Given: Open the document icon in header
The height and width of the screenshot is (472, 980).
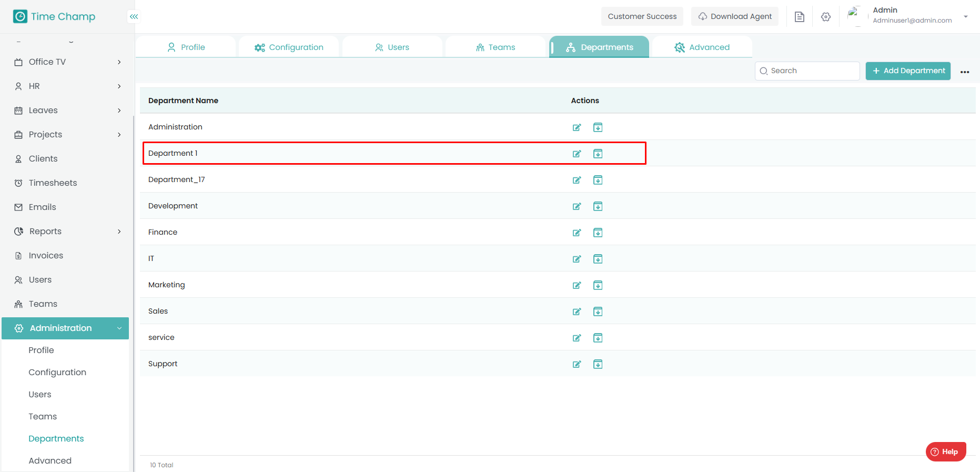Looking at the screenshot, I should coord(800,17).
